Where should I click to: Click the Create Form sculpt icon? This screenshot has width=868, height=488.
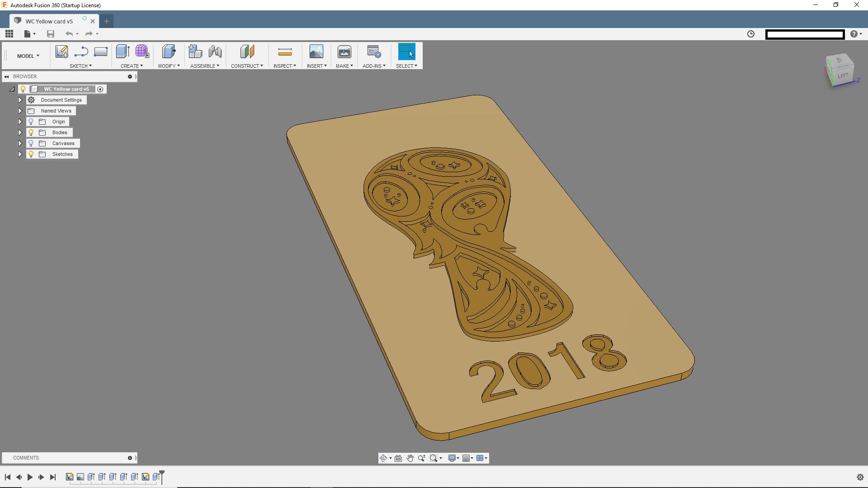142,52
